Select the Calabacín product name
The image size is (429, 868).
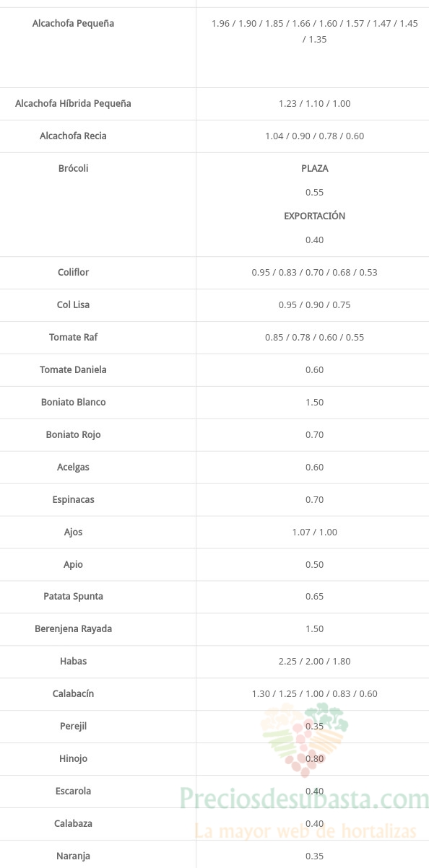74,694
